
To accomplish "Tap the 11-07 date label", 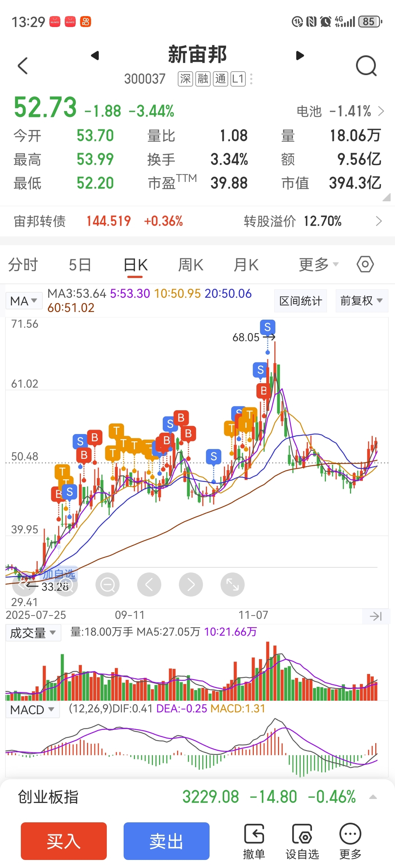I will pos(253,615).
